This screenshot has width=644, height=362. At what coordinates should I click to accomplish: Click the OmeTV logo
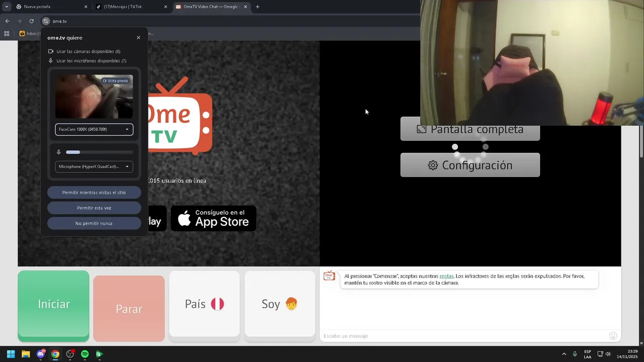tap(180, 116)
